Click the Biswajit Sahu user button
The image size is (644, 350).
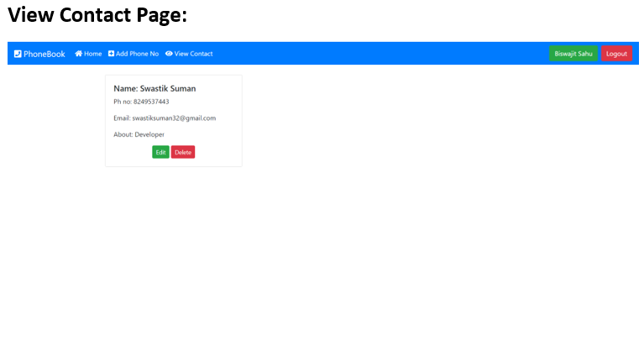coord(573,54)
